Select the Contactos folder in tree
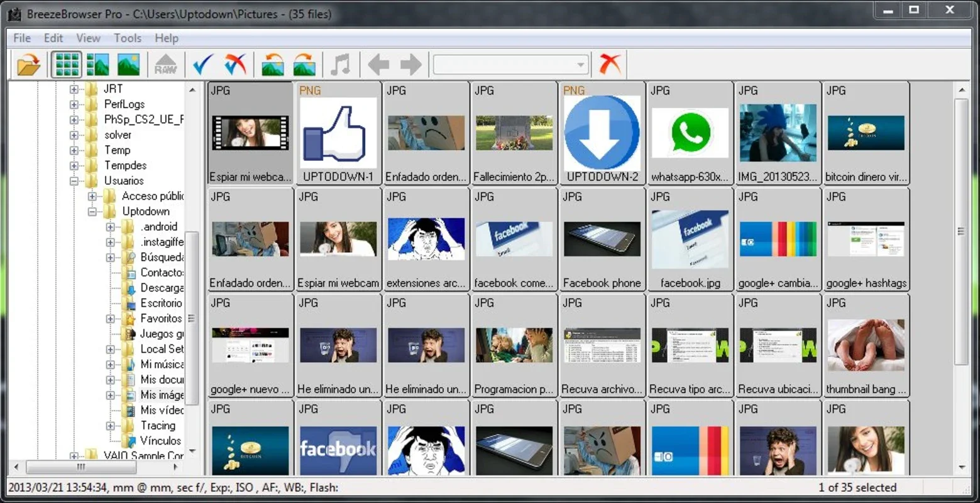980x503 pixels. click(x=162, y=272)
